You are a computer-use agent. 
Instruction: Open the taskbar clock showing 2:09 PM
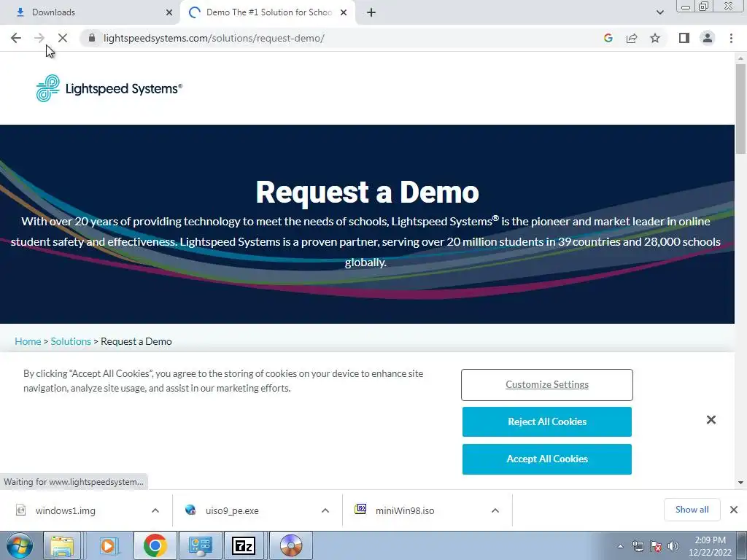(x=710, y=546)
